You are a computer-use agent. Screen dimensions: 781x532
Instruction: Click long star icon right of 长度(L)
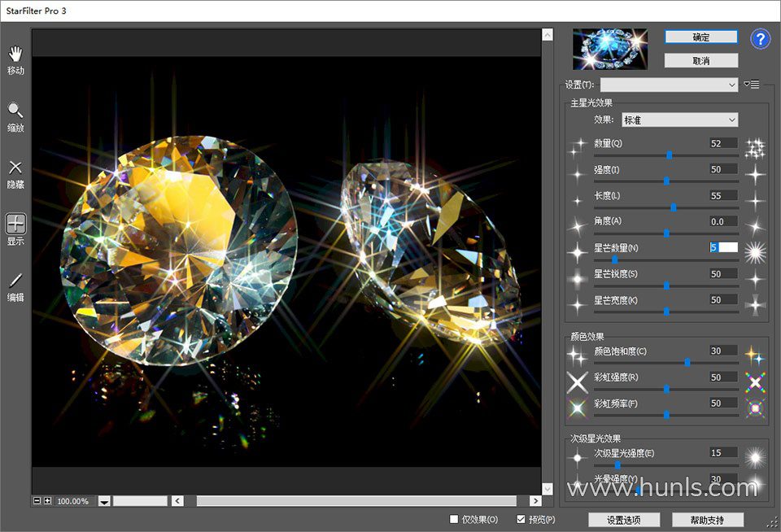(x=755, y=201)
